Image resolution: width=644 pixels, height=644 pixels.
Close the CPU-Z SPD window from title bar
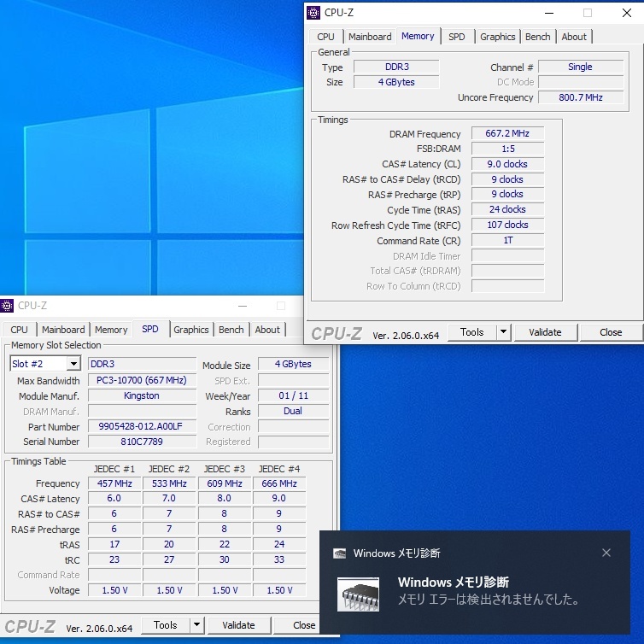pos(319,306)
